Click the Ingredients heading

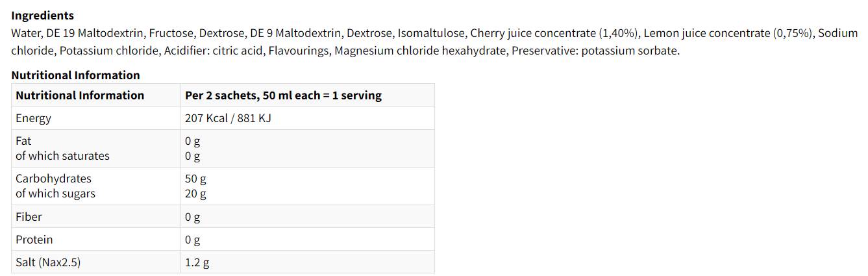(x=43, y=15)
